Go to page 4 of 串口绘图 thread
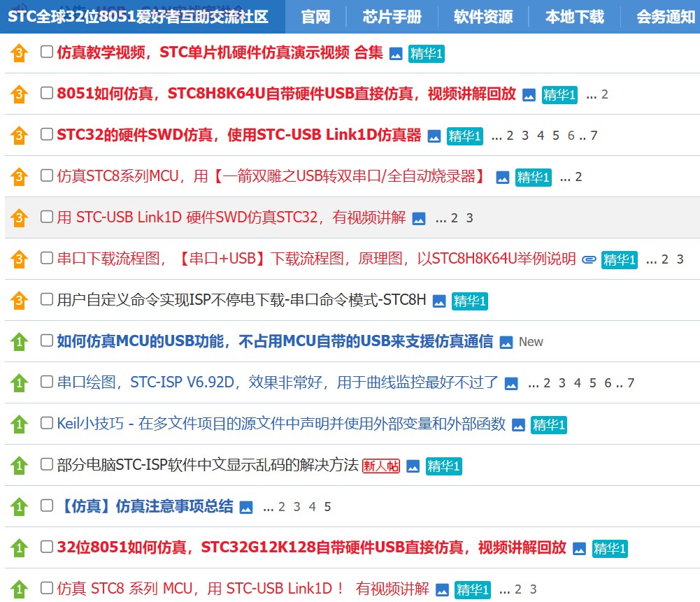This screenshot has height=602, width=700. (577, 383)
